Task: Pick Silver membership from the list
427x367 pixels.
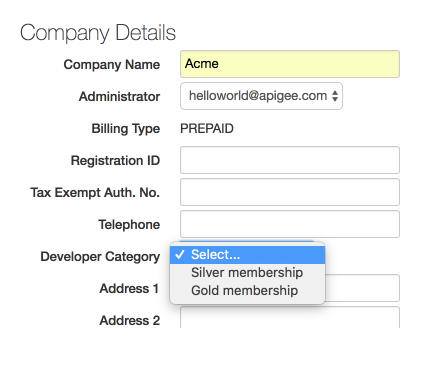Action: (247, 273)
